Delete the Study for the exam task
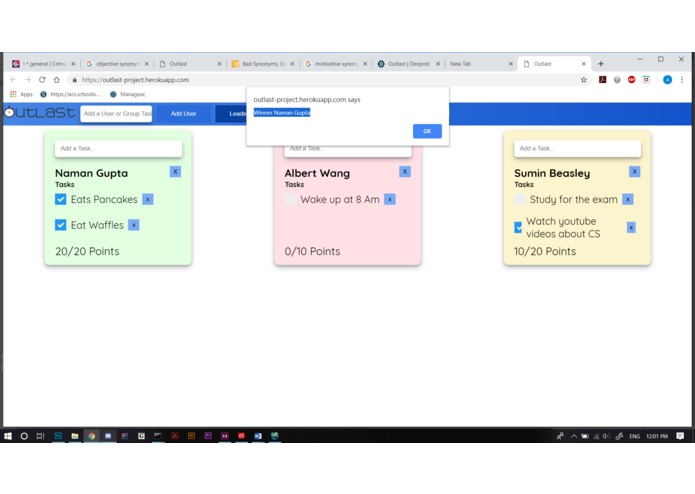This screenshot has height=494, width=695. (628, 199)
